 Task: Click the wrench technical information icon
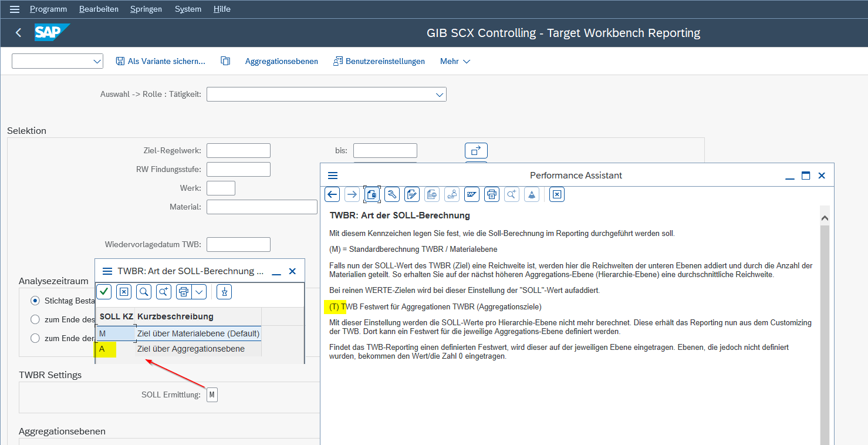(x=391, y=194)
